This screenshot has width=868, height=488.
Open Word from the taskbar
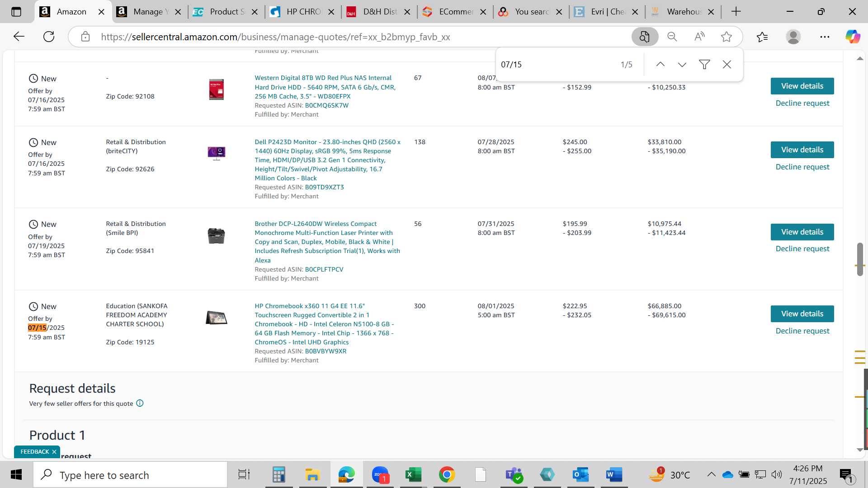pos(614,475)
